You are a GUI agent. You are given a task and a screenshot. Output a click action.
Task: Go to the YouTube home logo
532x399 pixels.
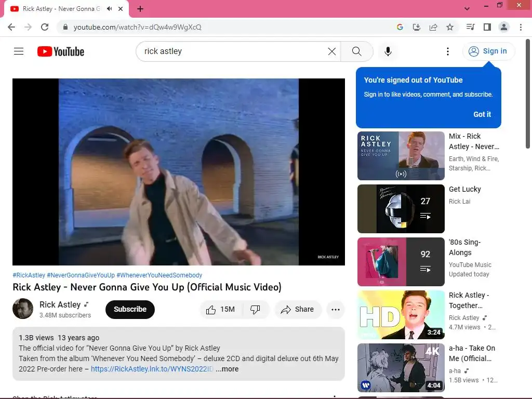point(61,51)
